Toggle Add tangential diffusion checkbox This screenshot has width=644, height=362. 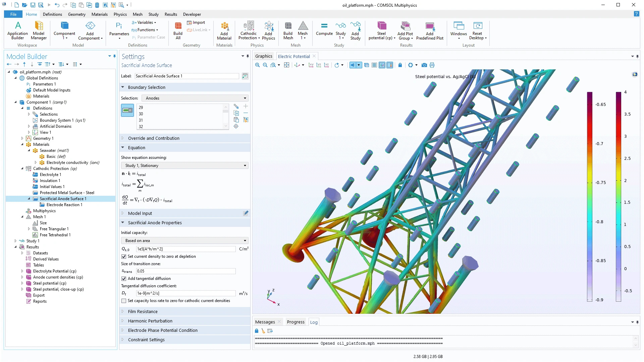(124, 279)
